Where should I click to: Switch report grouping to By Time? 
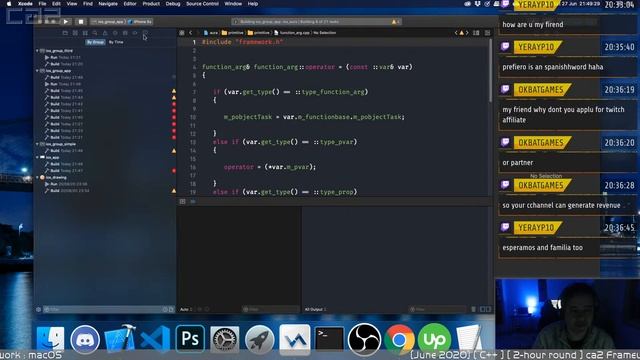point(116,42)
